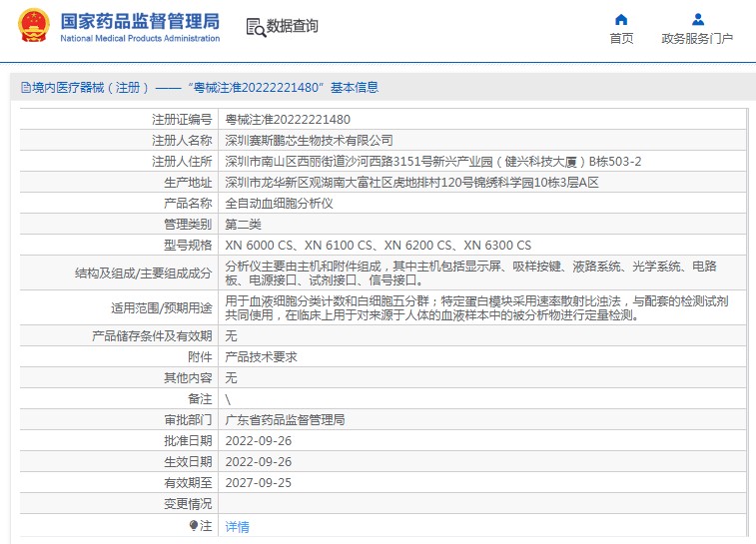Viewport: 756px width, 544px height.
Task: Click the backslash value in 备注 row
Action: click(228, 399)
